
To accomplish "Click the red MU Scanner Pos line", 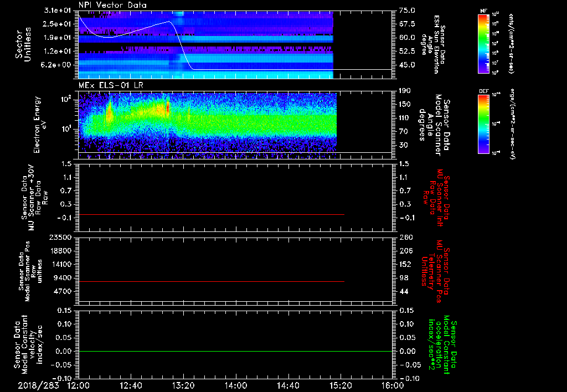I will pyautogui.click(x=210, y=282).
